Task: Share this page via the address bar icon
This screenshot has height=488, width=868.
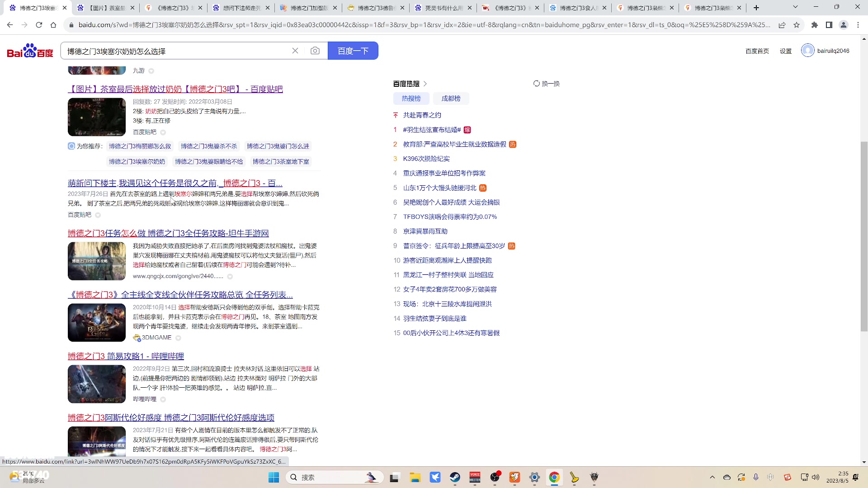Action: [782, 25]
